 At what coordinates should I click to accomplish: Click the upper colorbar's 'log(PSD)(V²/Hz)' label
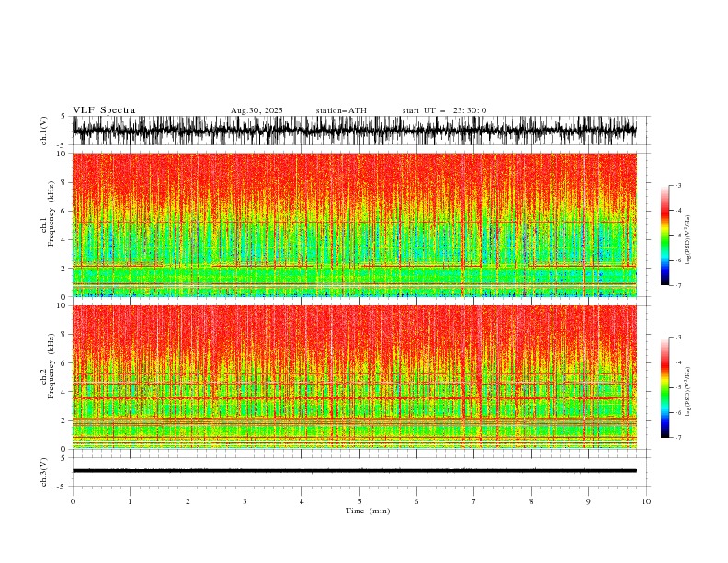tap(688, 240)
